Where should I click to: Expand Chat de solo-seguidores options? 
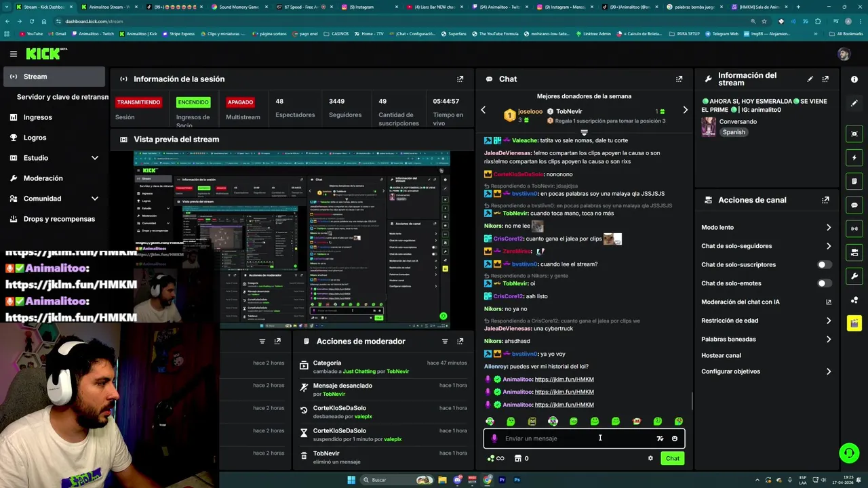(828, 246)
